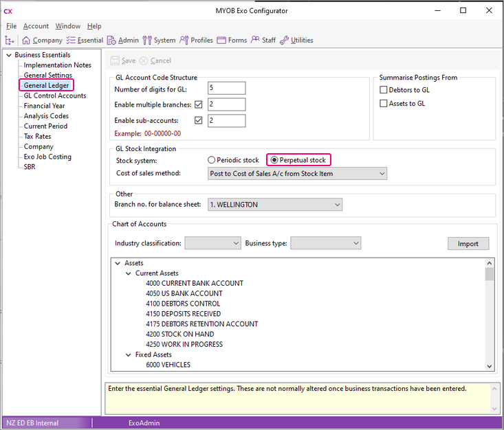The image size is (504, 430).
Task: Open the Branch no. for balance sheet dropdown
Action: pyautogui.click(x=274, y=205)
